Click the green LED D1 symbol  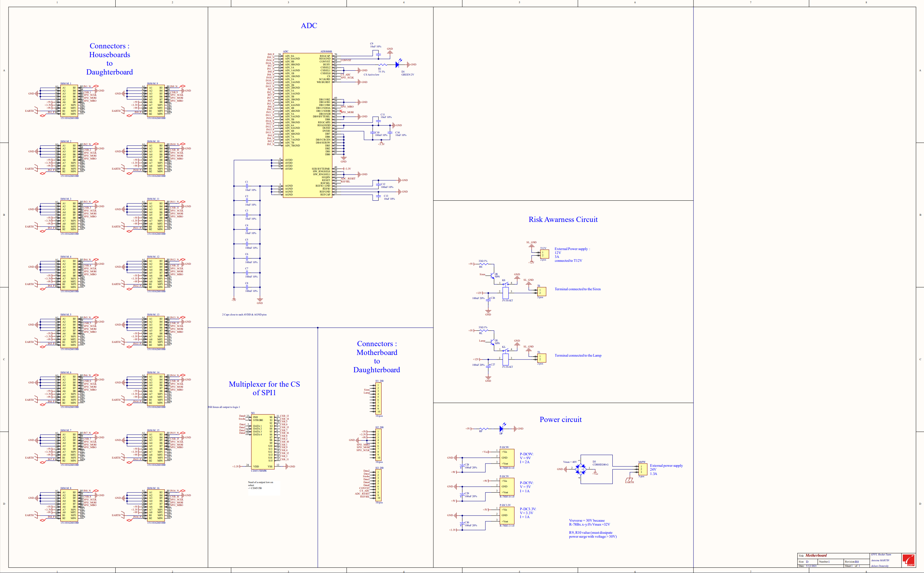[x=397, y=65]
